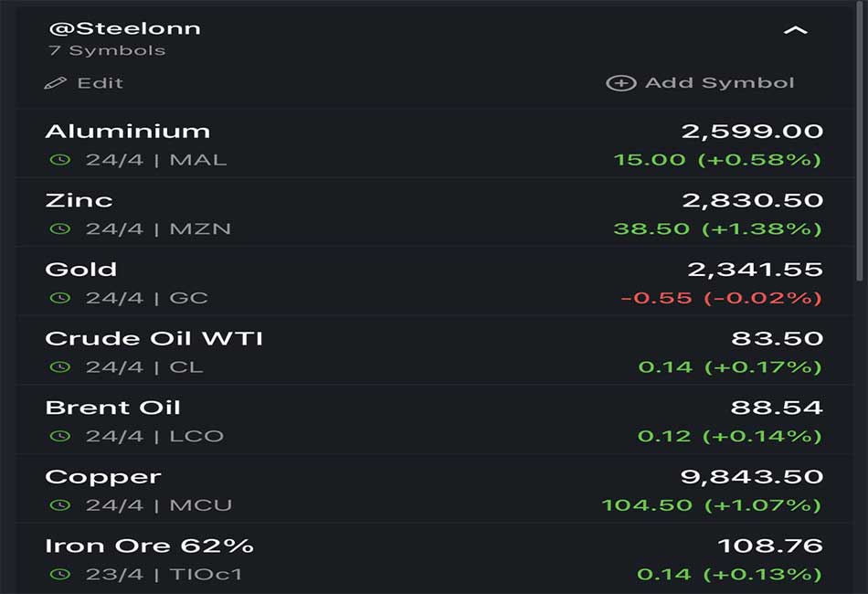Viewport: 868px width, 594px height.
Task: Select Copper change value 104.50 (+1.07%)
Action: 712,504
